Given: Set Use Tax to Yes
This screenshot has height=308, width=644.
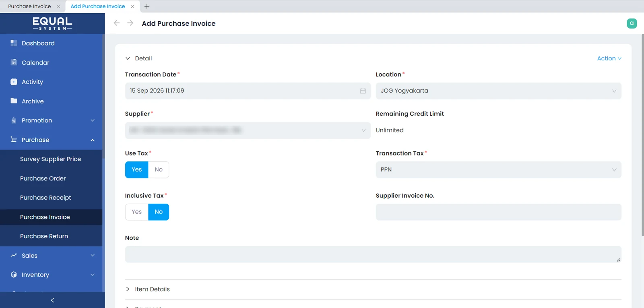Looking at the screenshot, I should click(x=137, y=170).
